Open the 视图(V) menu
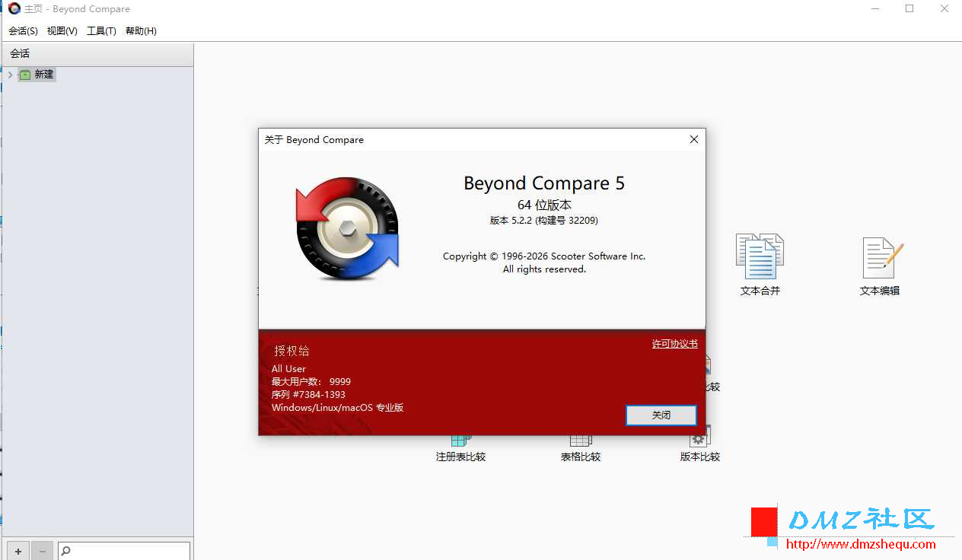Viewport: 962px width, 560px height. point(62,30)
